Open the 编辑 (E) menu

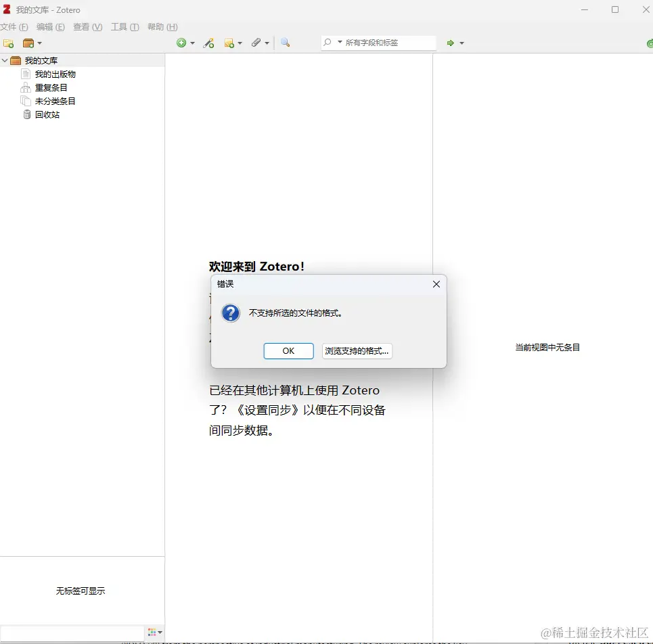click(x=50, y=27)
